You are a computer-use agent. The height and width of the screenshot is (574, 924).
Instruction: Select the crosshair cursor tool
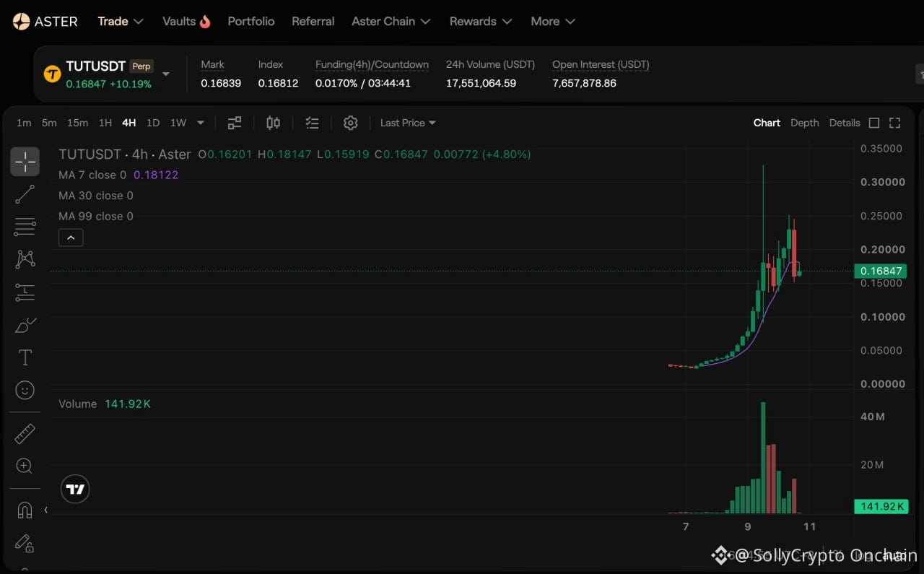point(25,162)
